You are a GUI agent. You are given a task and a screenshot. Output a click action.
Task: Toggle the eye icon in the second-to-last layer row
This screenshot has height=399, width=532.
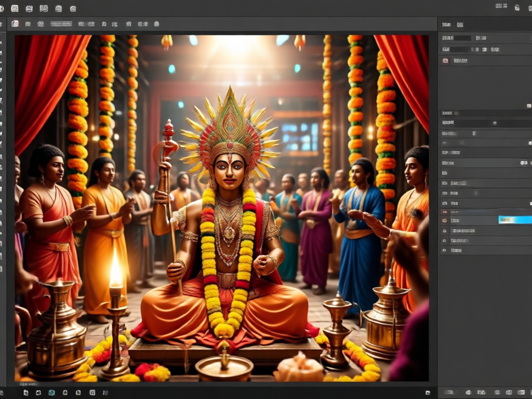coord(445,241)
